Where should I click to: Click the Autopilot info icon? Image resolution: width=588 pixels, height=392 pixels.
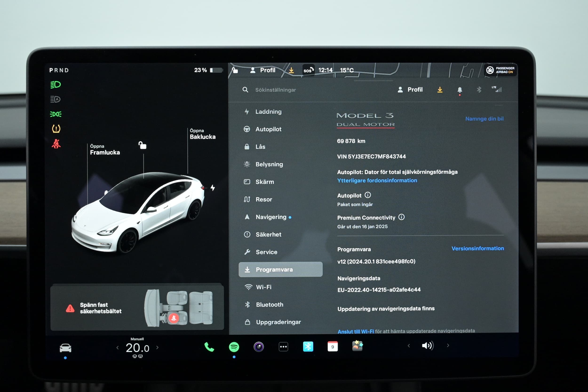click(367, 195)
